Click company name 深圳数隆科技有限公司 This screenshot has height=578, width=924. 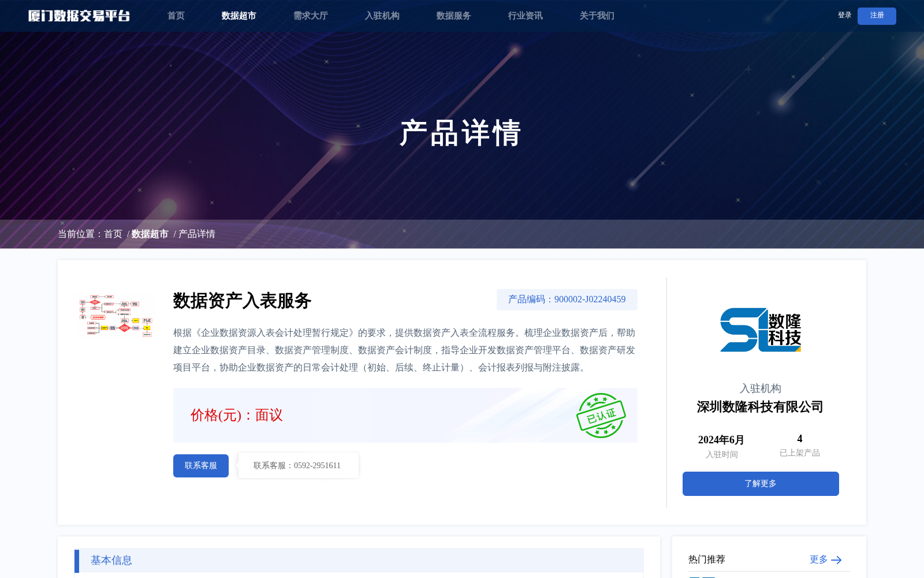[761, 407]
